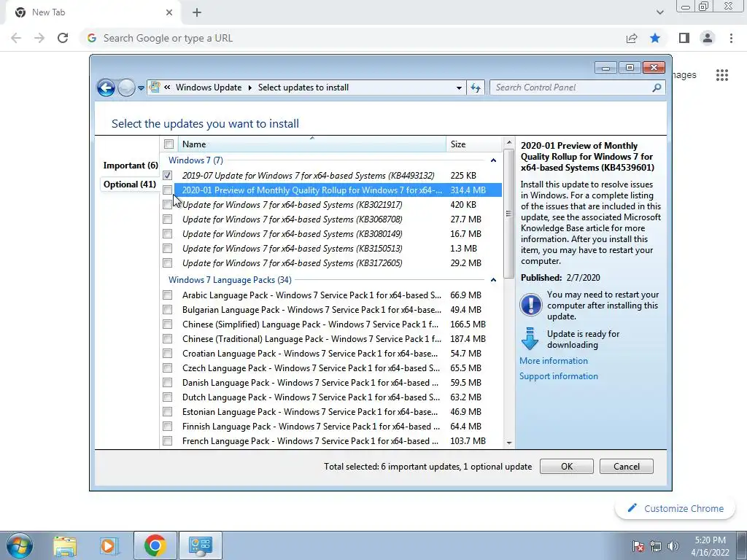Sort updates by the Name column
This screenshot has height=560, width=747.
tap(312, 144)
